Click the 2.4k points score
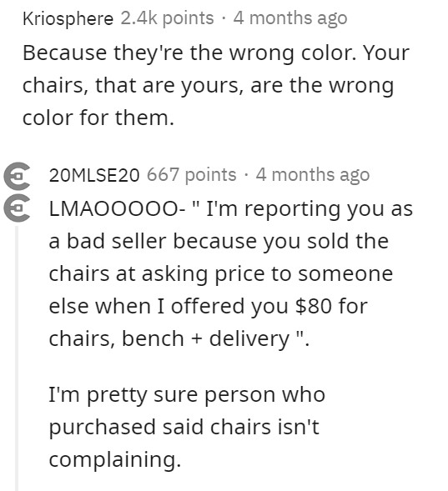Viewport: 448px width, 491px height. (x=167, y=18)
